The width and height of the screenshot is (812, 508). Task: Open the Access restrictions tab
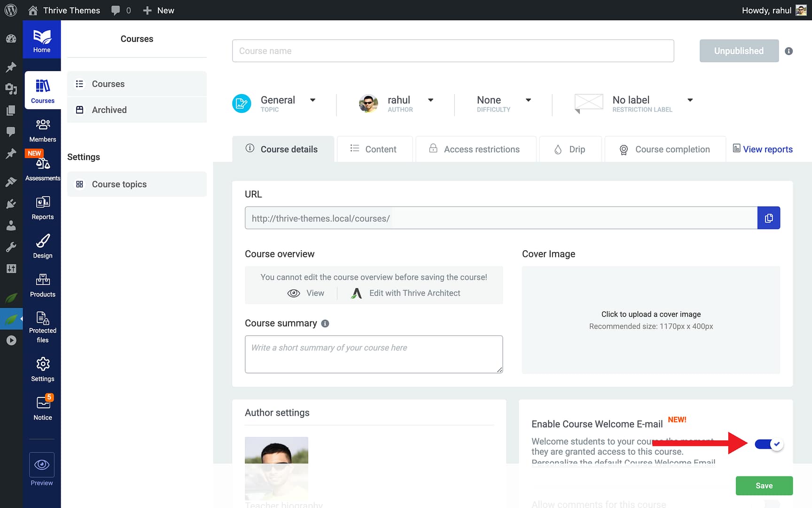(x=475, y=149)
